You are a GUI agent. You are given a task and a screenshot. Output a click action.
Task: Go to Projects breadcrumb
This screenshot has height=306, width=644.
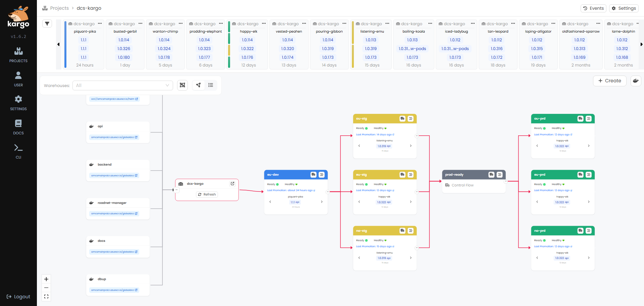(59, 8)
